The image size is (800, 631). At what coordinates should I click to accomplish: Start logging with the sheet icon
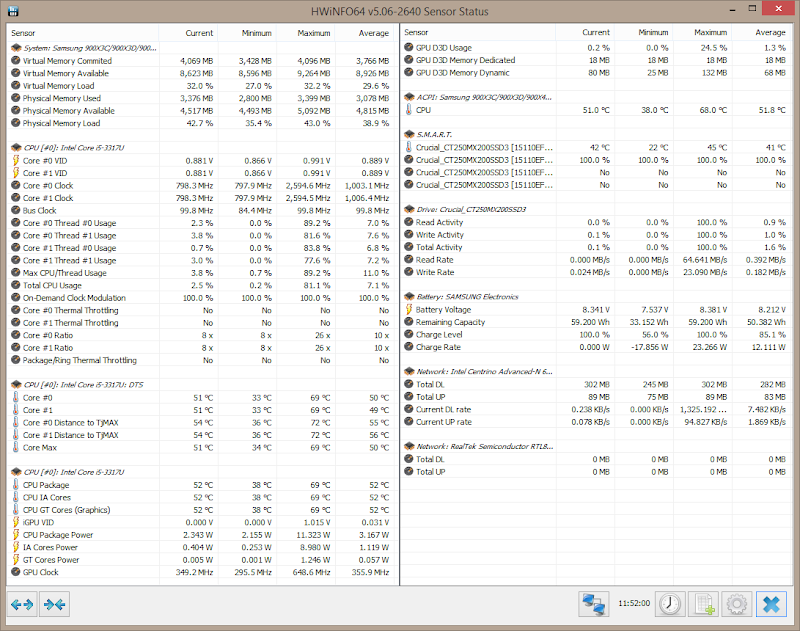[x=704, y=604]
